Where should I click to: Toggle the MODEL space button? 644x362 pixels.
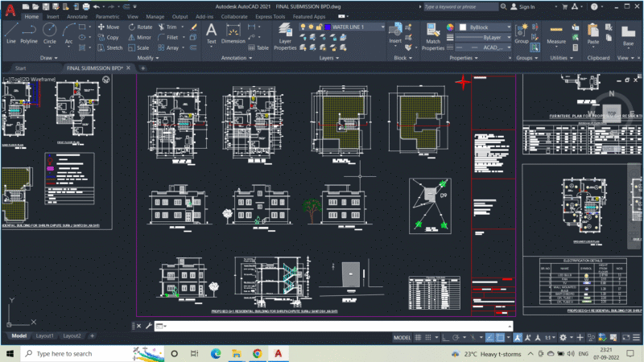tap(402, 337)
